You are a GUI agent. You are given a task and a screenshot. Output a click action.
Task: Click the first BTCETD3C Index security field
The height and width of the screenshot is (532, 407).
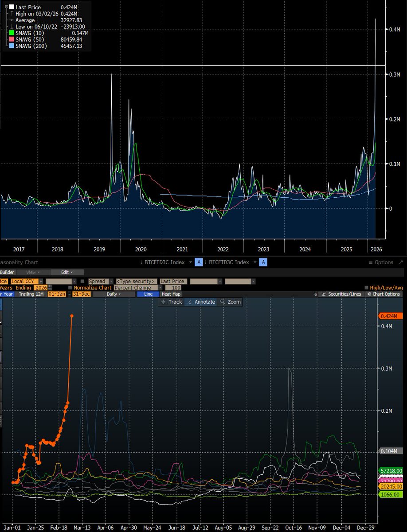(164, 262)
